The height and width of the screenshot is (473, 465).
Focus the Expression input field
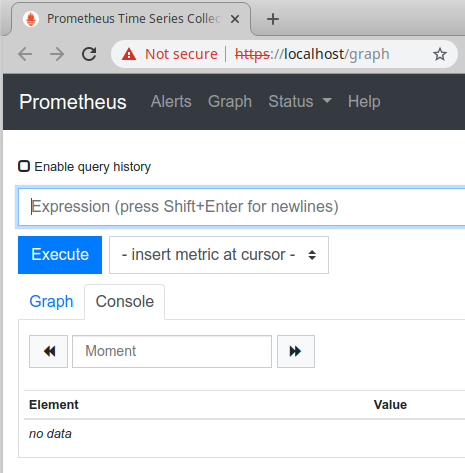(x=241, y=207)
